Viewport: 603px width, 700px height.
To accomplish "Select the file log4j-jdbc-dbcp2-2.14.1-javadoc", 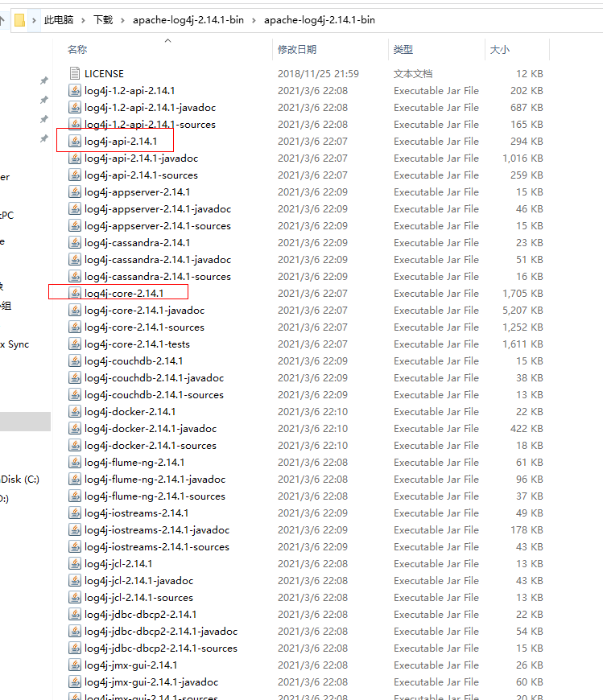I will click(161, 632).
